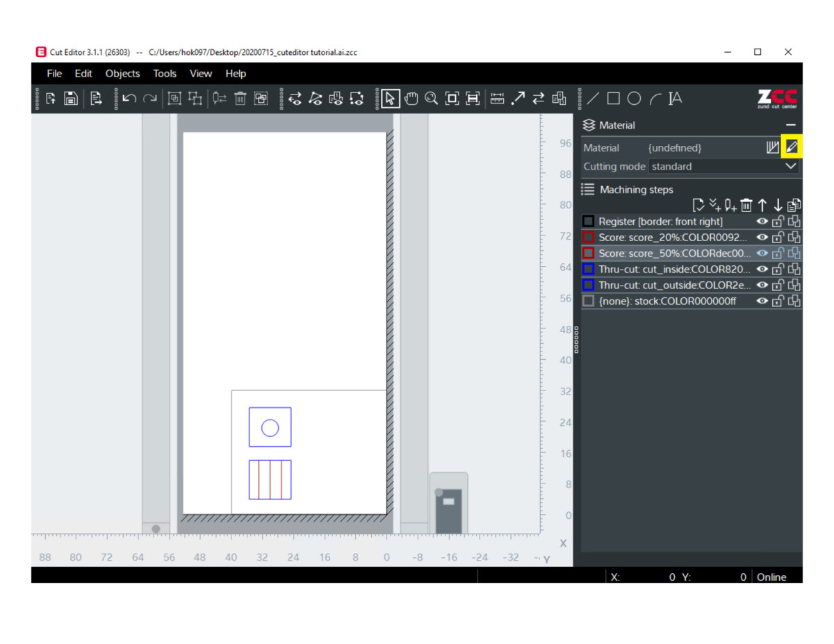Select objects icon on Score score_20% row

tap(794, 238)
